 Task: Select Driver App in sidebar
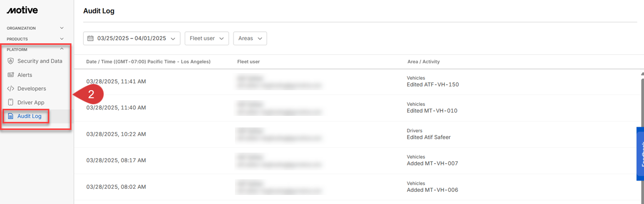[31, 102]
